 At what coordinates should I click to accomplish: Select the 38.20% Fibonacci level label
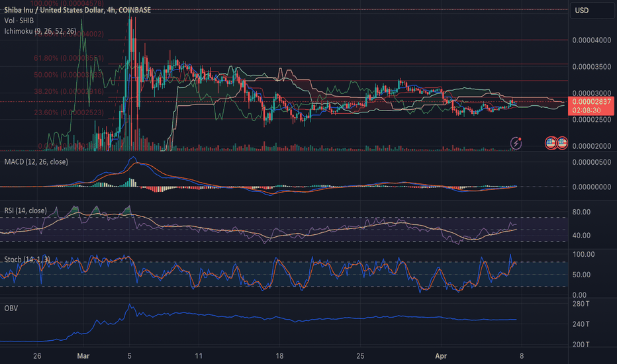tap(69, 92)
